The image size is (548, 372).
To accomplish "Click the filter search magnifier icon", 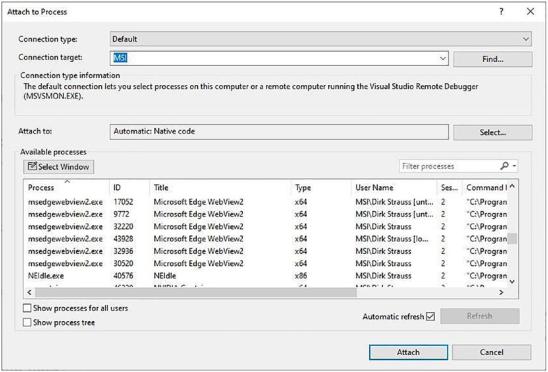I will (x=504, y=166).
